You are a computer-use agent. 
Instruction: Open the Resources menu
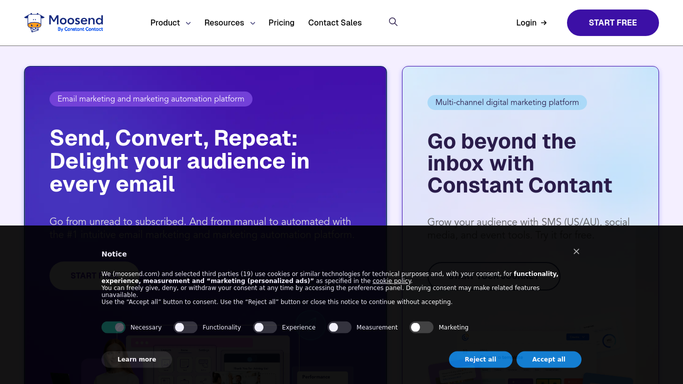224,23
